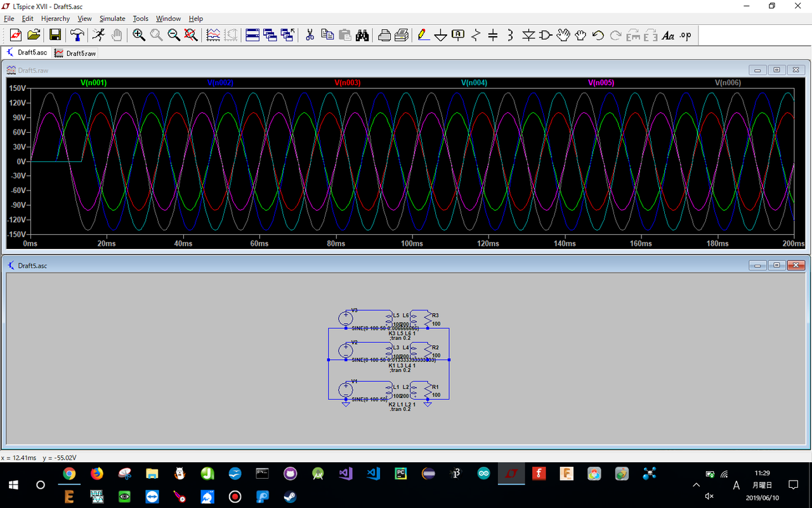The image size is (812, 508).
Task: Open the Hierarchy menu
Action: pos(55,18)
